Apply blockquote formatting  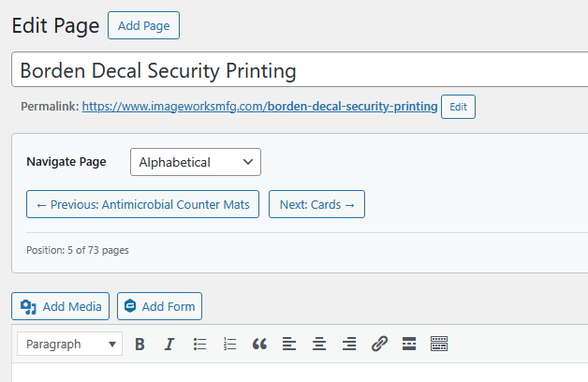pos(259,344)
